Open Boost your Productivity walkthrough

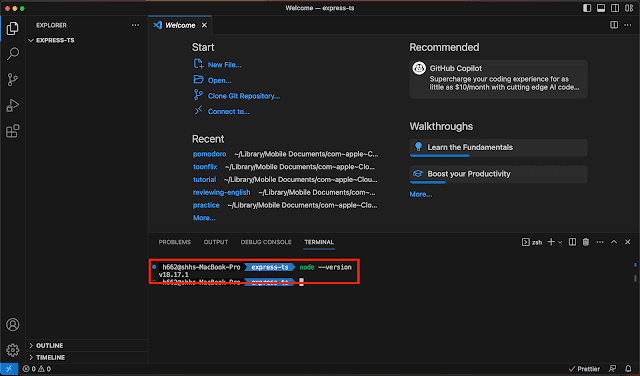pos(498,174)
